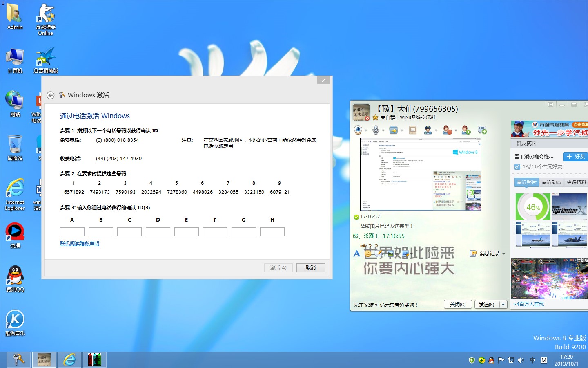Click the Close (C) button in QQ chat
Screen dimensions: 588x368
point(458,304)
